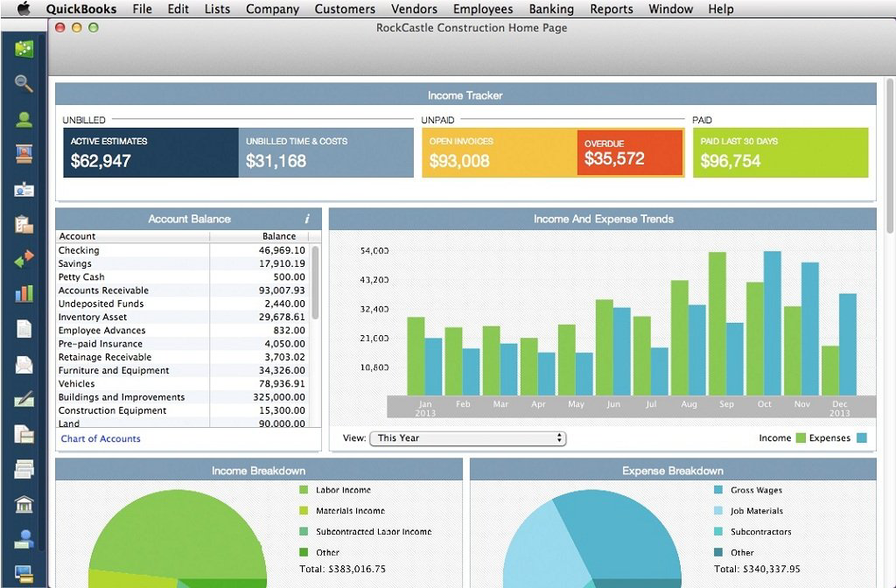
Task: Click the Chart of Accounts link
Action: (x=101, y=438)
